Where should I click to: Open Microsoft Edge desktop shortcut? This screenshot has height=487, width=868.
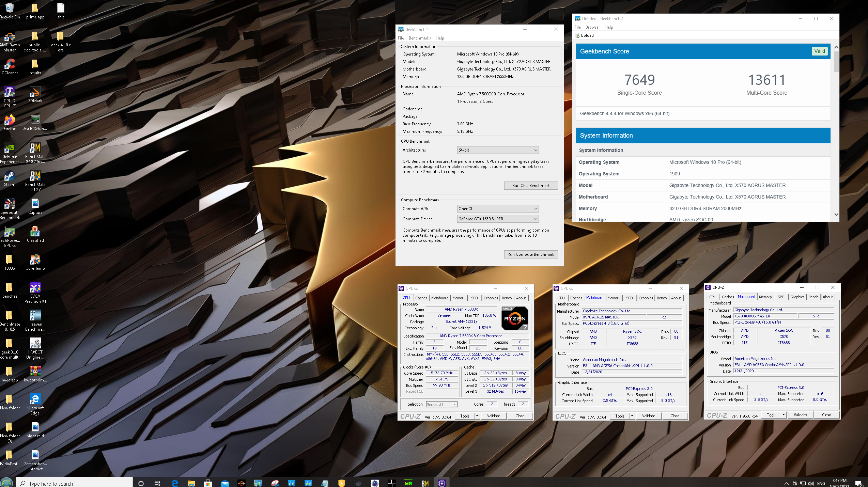[35, 405]
